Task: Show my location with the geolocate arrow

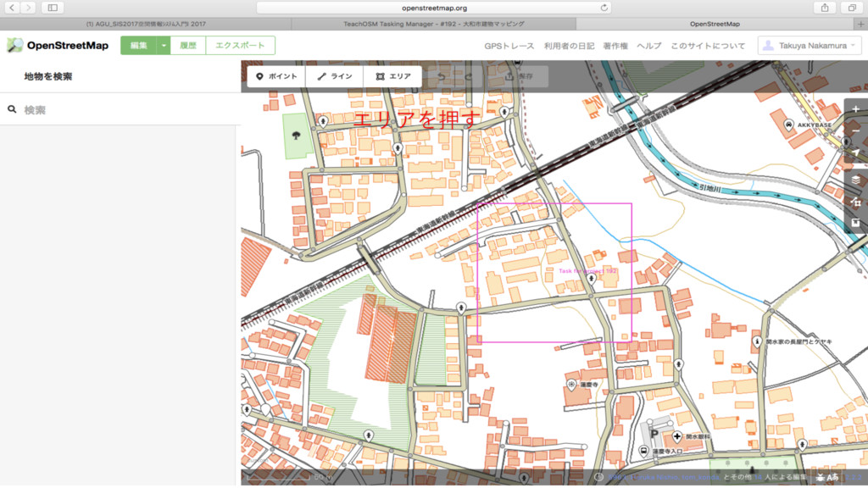Action: [855, 153]
